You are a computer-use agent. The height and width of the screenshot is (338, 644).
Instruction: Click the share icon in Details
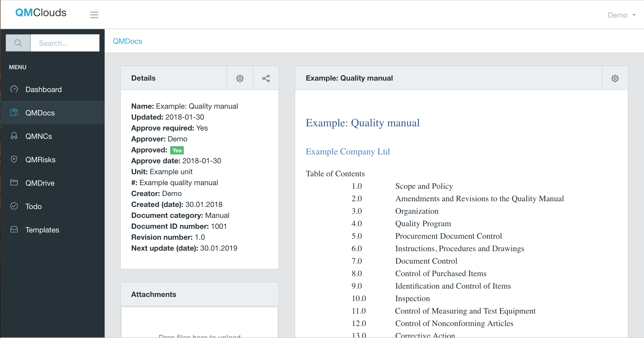[x=266, y=78]
